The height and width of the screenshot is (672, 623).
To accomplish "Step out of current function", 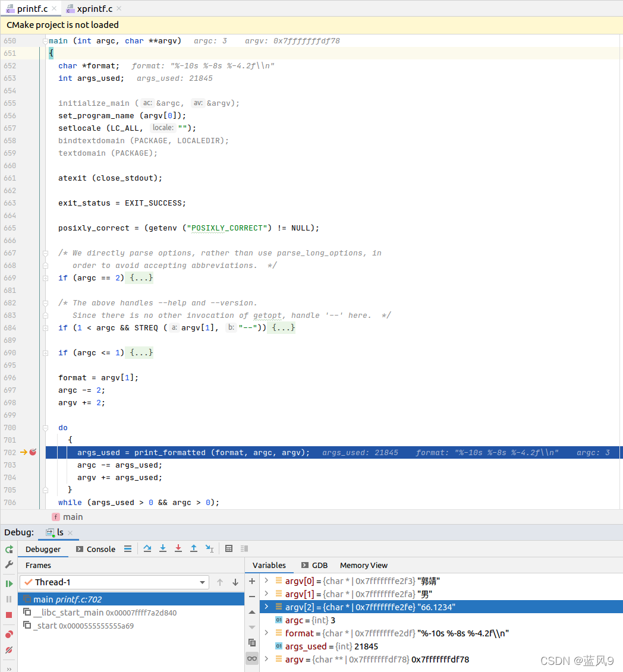I will point(194,548).
